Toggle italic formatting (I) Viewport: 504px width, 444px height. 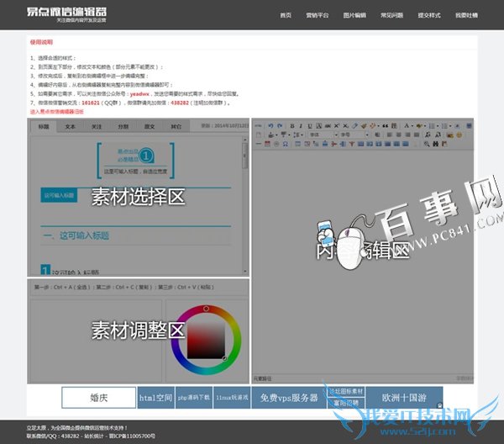(x=301, y=126)
